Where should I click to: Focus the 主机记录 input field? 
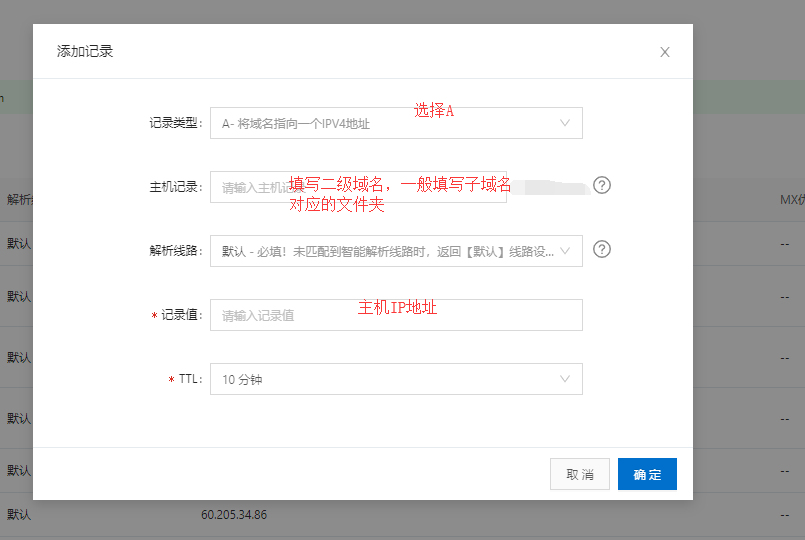[358, 187]
